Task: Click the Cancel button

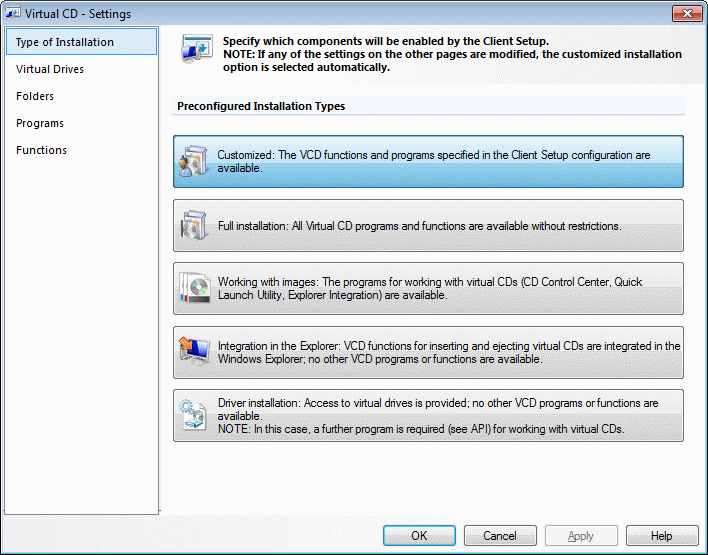Action: pos(500,536)
